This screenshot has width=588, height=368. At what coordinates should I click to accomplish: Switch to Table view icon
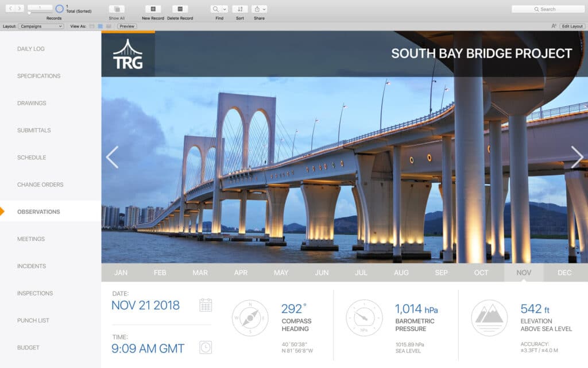tap(109, 26)
